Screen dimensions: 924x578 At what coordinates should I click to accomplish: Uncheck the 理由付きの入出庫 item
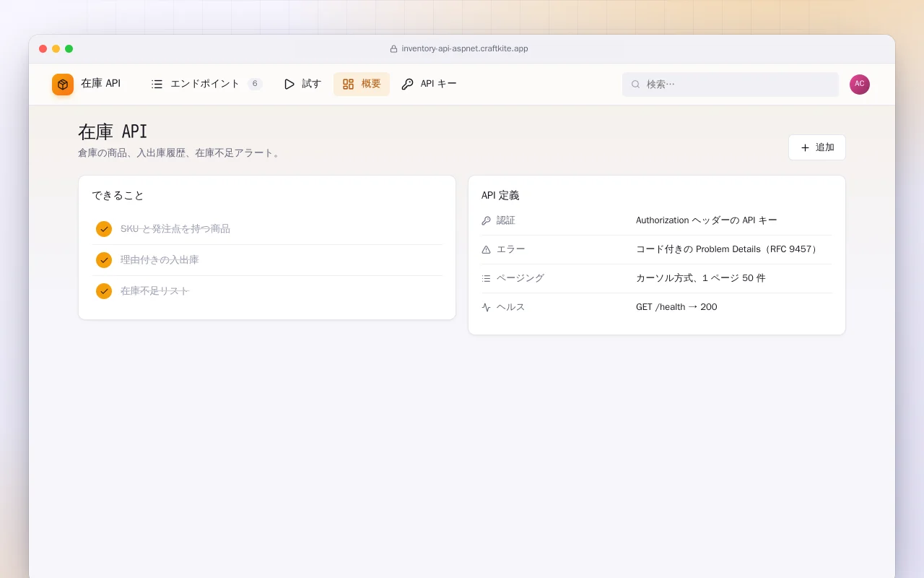click(x=104, y=260)
